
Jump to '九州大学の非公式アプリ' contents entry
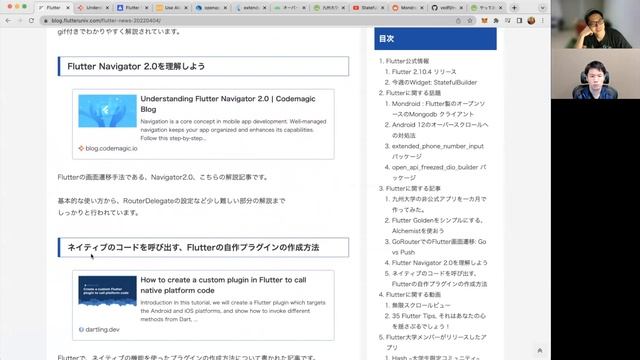(439, 204)
